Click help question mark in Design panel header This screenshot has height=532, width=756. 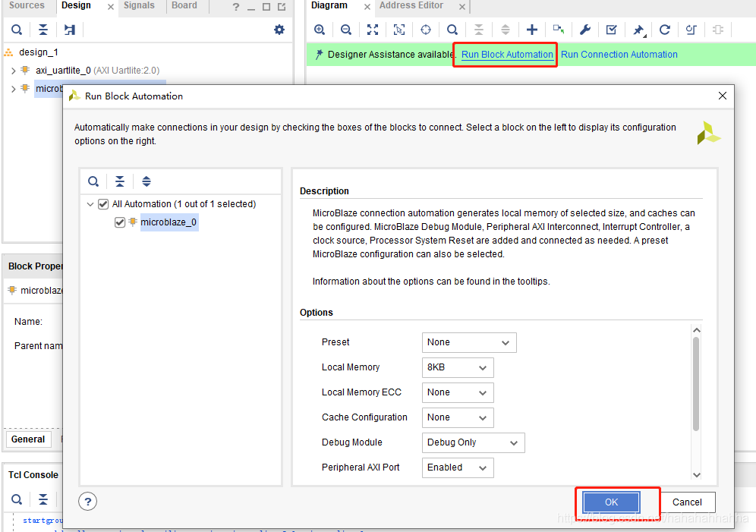tap(236, 7)
